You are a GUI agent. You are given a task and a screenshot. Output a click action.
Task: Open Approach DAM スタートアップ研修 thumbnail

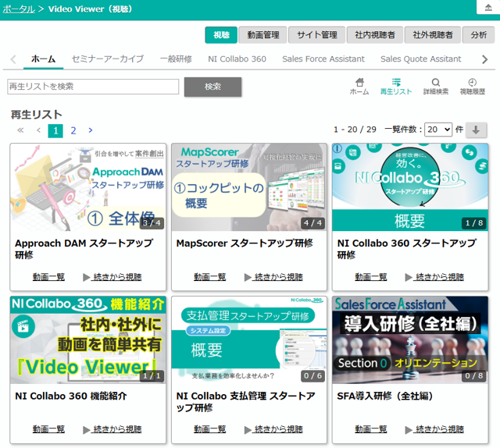pyautogui.click(x=88, y=187)
